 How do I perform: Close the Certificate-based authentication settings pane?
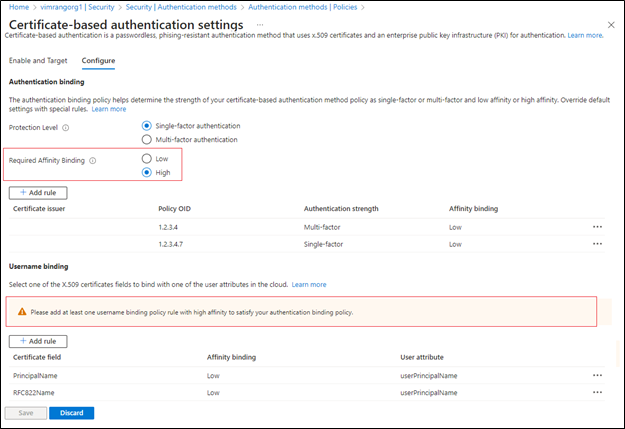point(611,25)
